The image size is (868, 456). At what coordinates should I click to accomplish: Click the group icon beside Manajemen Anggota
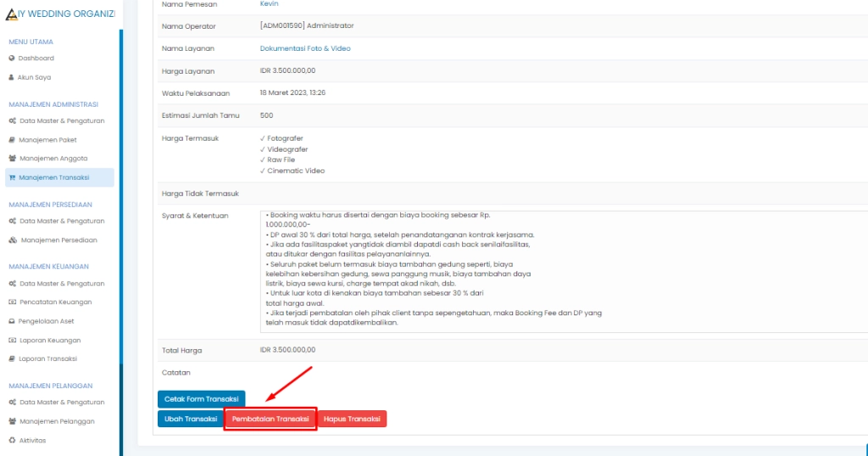[x=12, y=158]
